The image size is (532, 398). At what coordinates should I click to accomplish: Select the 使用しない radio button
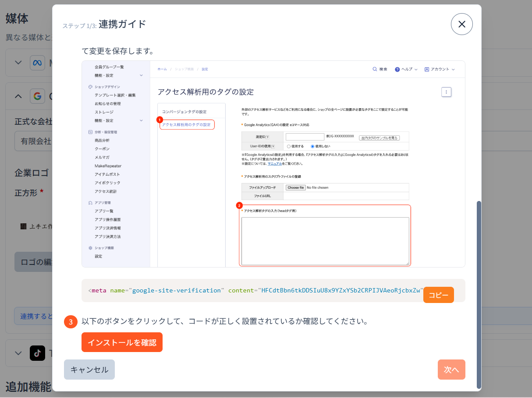pos(312,146)
